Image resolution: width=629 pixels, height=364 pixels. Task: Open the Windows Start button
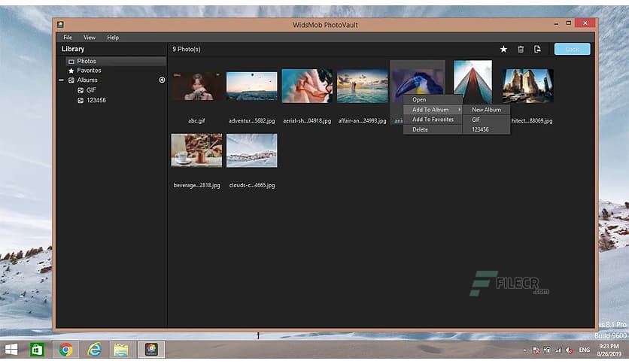click(x=11, y=350)
